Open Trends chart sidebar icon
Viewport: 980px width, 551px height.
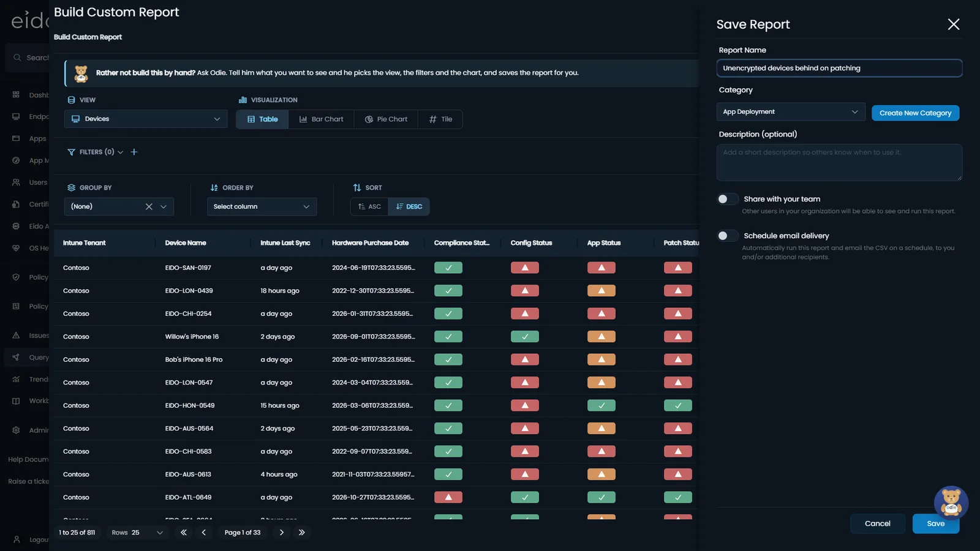[16, 380]
